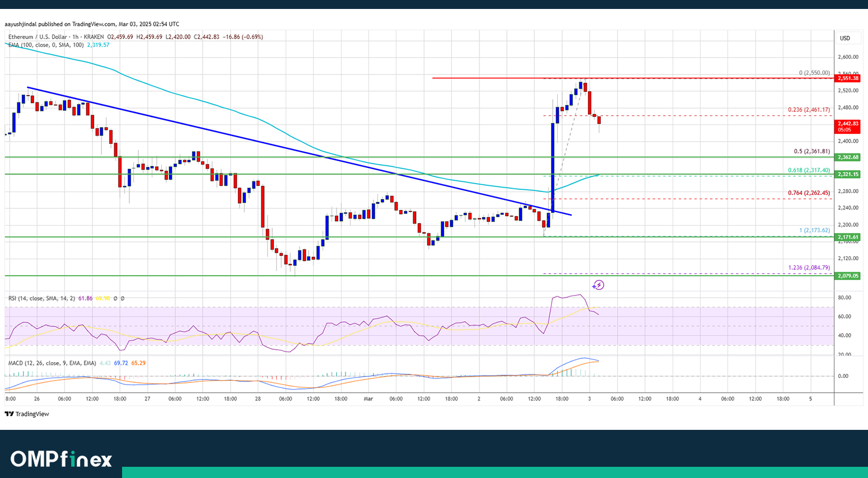This screenshot has height=478, width=868.
Task: Click the 0.618 Fibonacci level label
Action: (809, 170)
